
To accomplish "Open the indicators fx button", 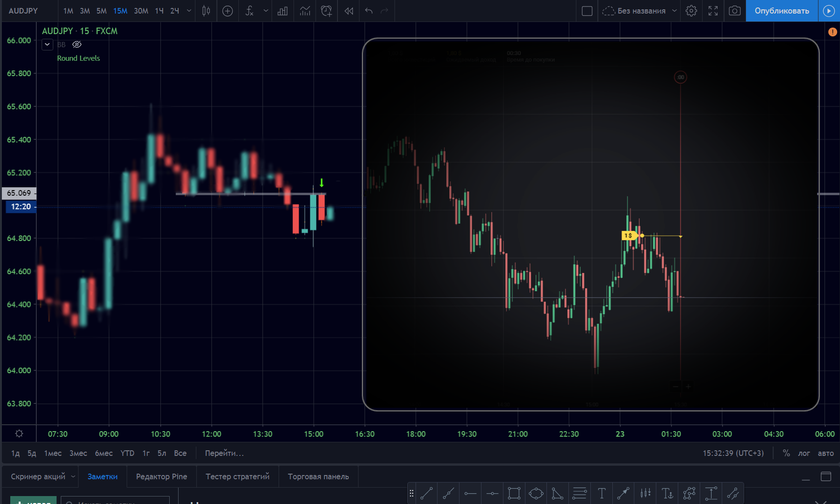I will click(250, 11).
